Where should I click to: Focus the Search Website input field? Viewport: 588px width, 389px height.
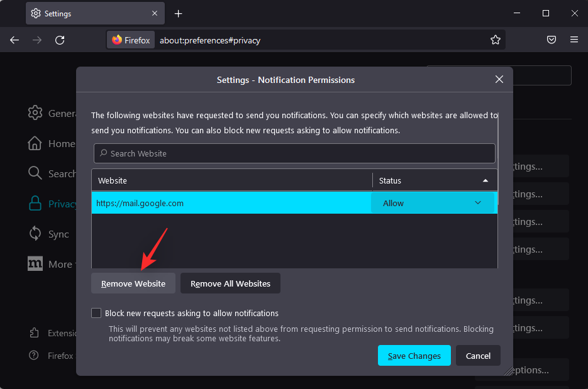pyautogui.click(x=294, y=153)
